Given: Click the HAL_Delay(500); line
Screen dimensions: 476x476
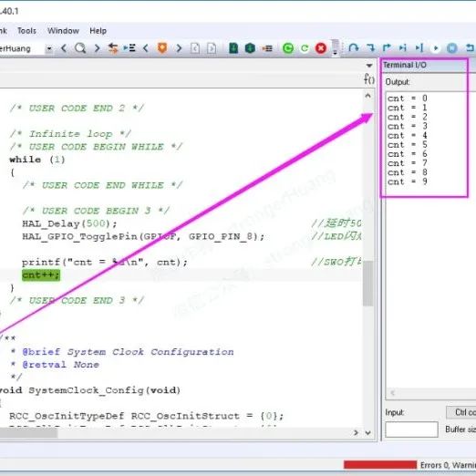Looking at the screenshot, I should [x=69, y=223].
